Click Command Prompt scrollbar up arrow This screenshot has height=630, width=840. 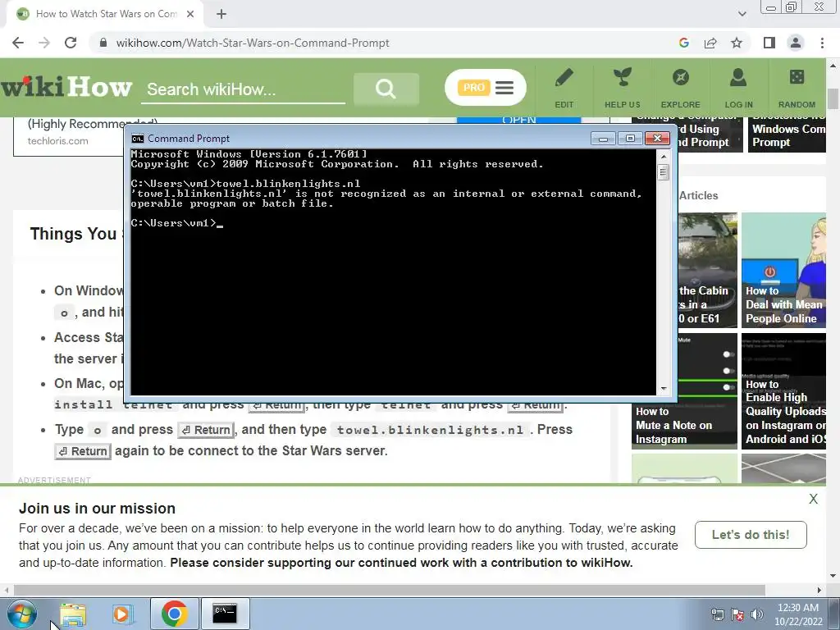[x=663, y=156]
